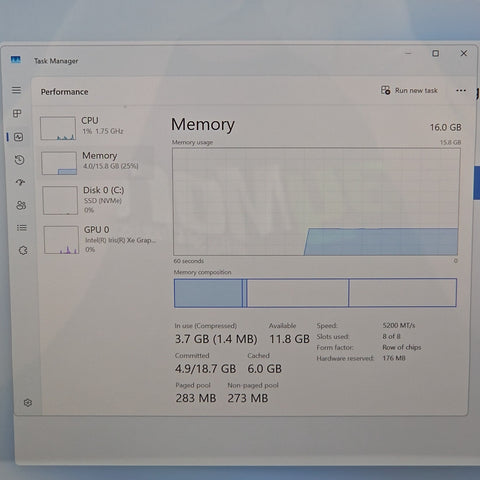Screen dimensions: 480x480
Task: Open the three-dot more options menu
Action: 461,90
